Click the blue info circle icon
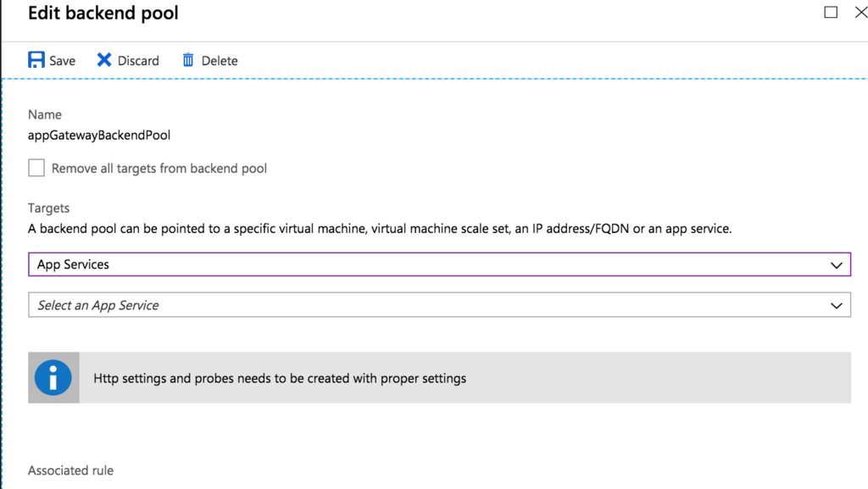This screenshot has width=868, height=489. tap(53, 378)
